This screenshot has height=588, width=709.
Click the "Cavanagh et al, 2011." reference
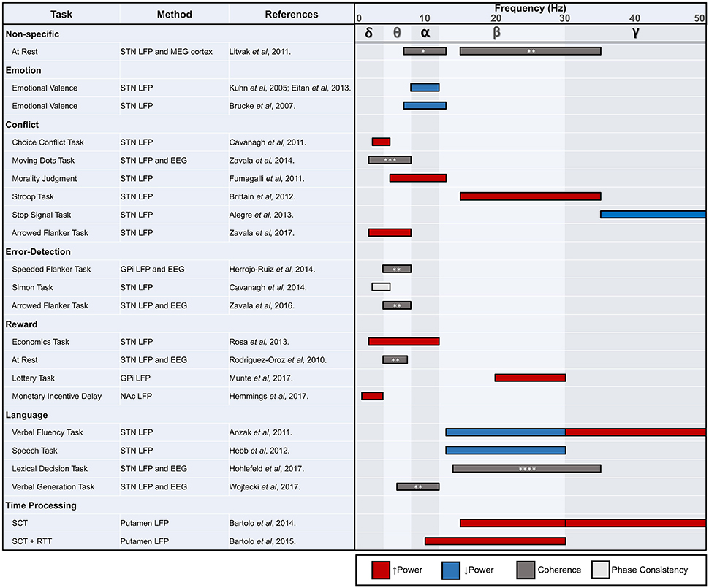[268, 142]
